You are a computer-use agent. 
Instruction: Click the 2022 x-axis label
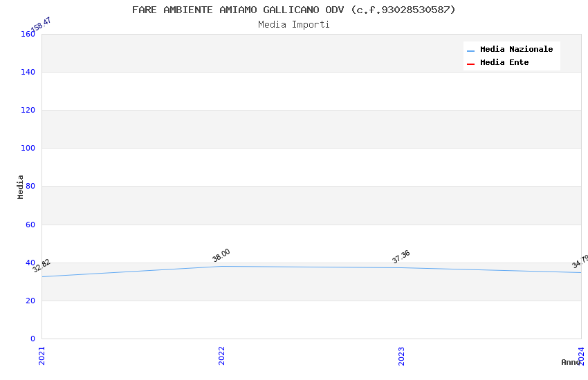coord(221,356)
